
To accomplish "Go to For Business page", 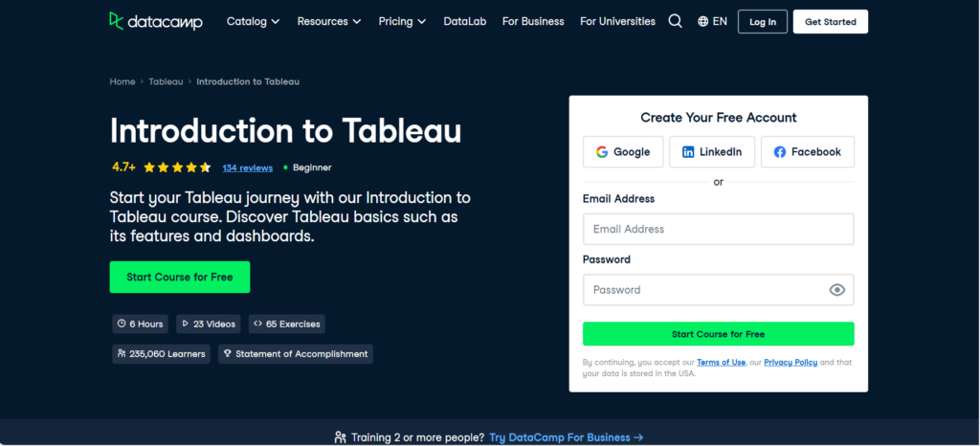I will coord(533,21).
